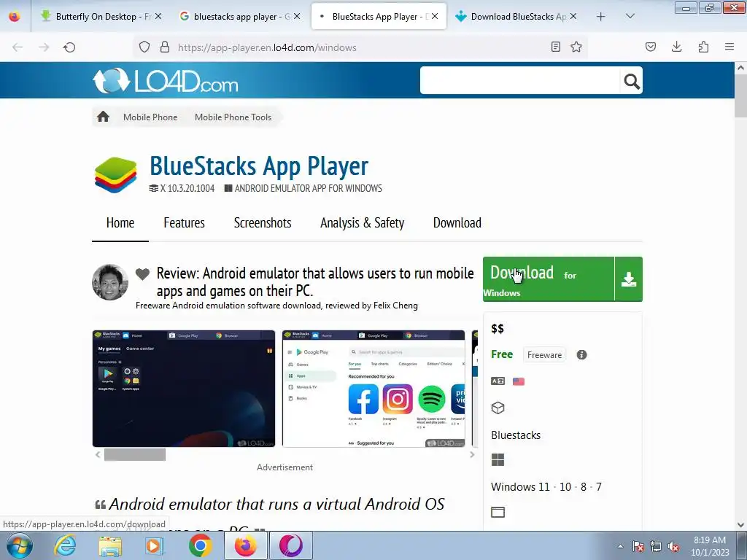Click the gallery left scroll arrow

[98, 455]
